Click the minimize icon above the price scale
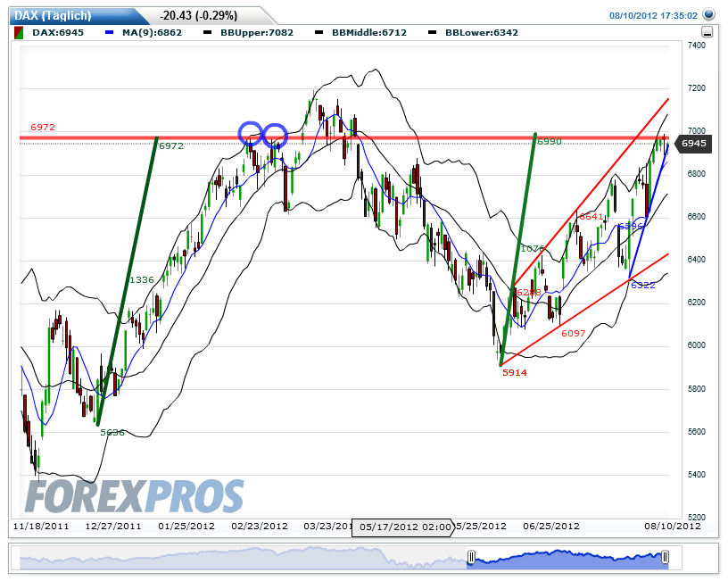The image size is (728, 581). [707, 31]
